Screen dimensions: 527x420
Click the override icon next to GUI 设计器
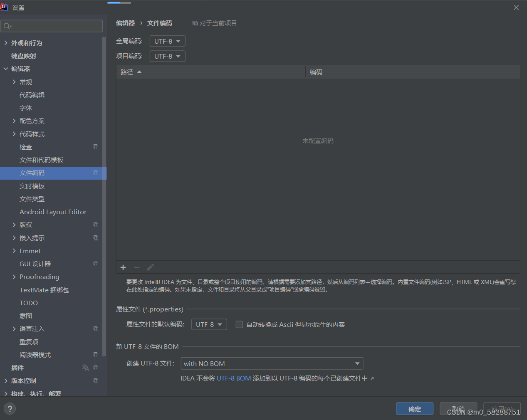click(96, 264)
